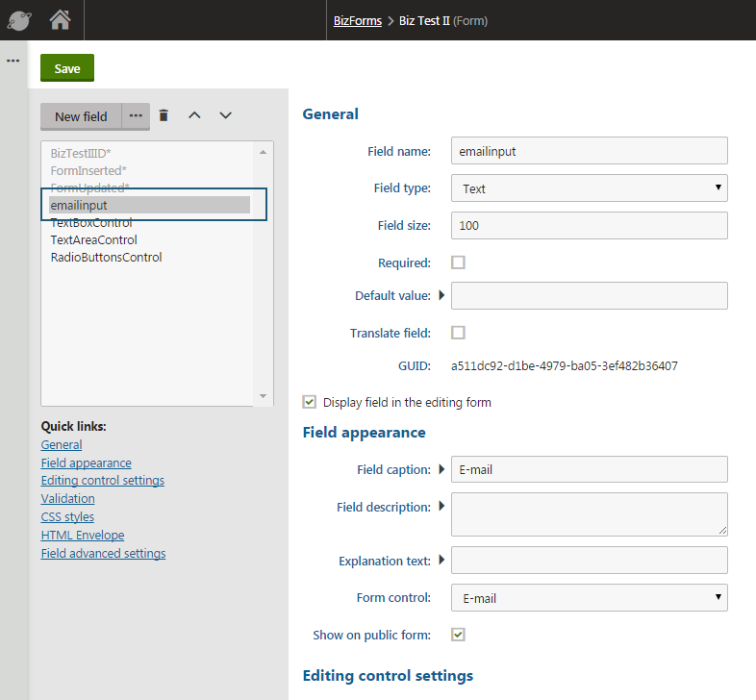
Task: Open the Field type dropdown
Action: (x=589, y=188)
